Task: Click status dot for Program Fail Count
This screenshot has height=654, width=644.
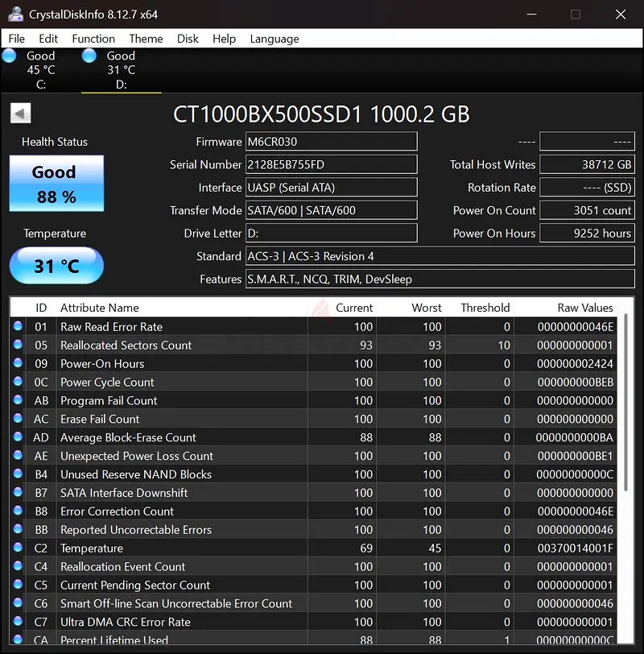Action: tap(18, 399)
